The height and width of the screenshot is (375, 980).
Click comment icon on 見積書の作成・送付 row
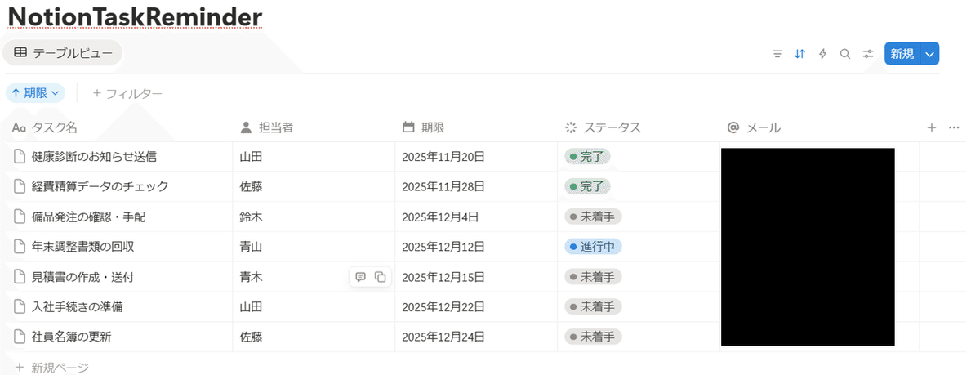pos(361,277)
